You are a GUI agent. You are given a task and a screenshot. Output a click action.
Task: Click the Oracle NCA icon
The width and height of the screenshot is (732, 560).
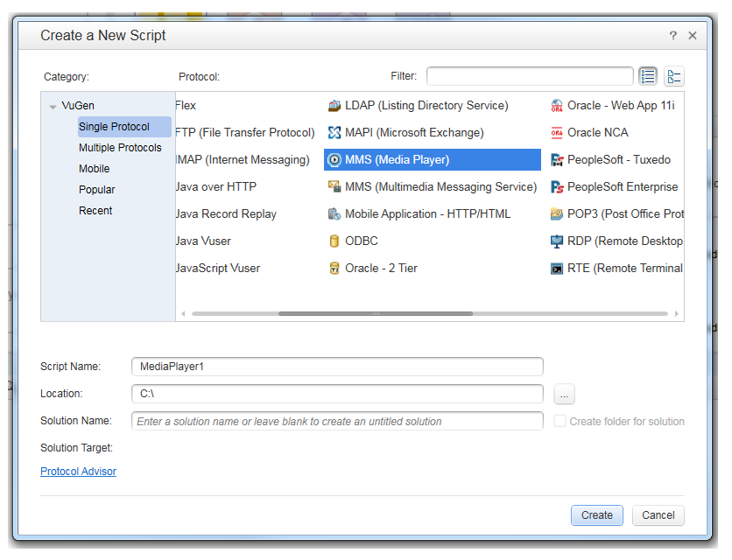pyautogui.click(x=557, y=133)
